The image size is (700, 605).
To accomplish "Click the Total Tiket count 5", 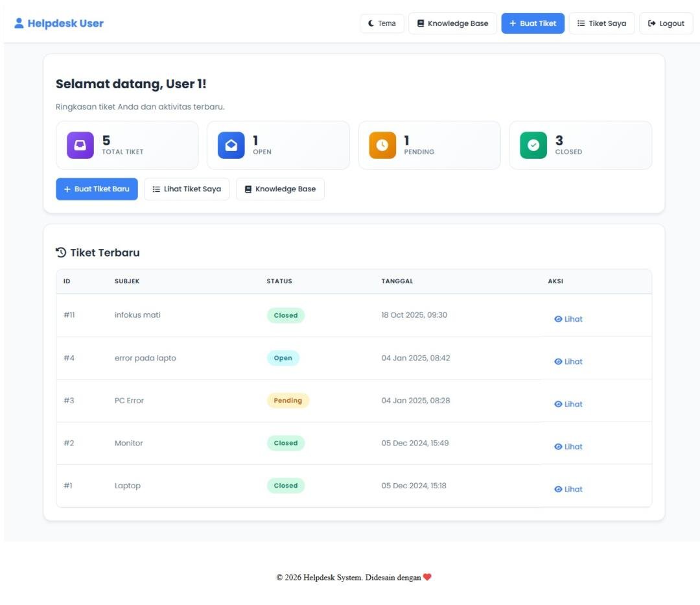I will click(x=106, y=140).
